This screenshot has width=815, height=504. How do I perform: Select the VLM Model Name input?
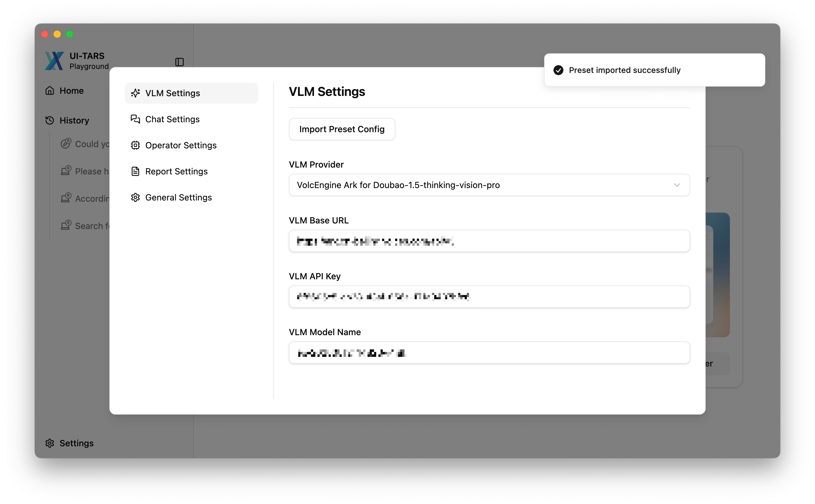(x=489, y=353)
